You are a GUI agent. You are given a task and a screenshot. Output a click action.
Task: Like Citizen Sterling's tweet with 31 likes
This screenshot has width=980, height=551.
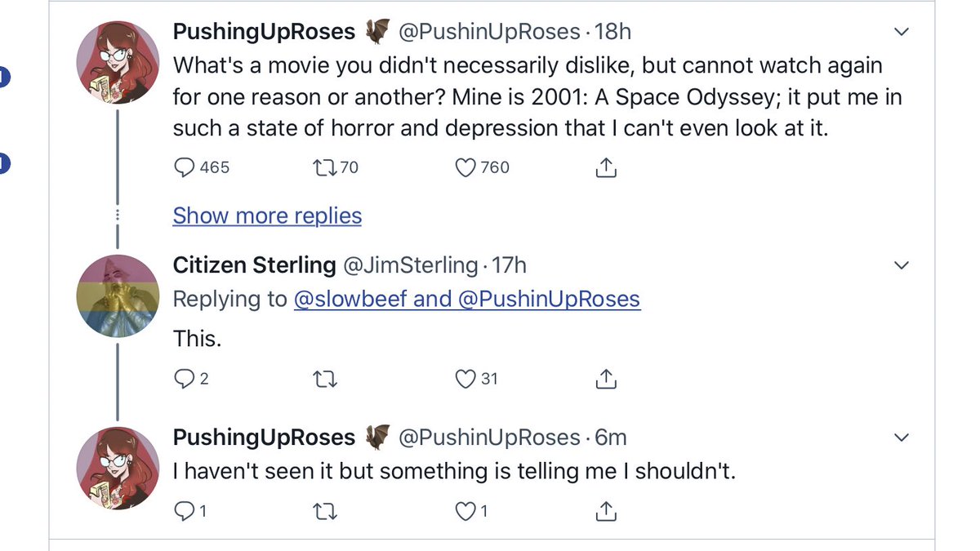[x=465, y=379]
